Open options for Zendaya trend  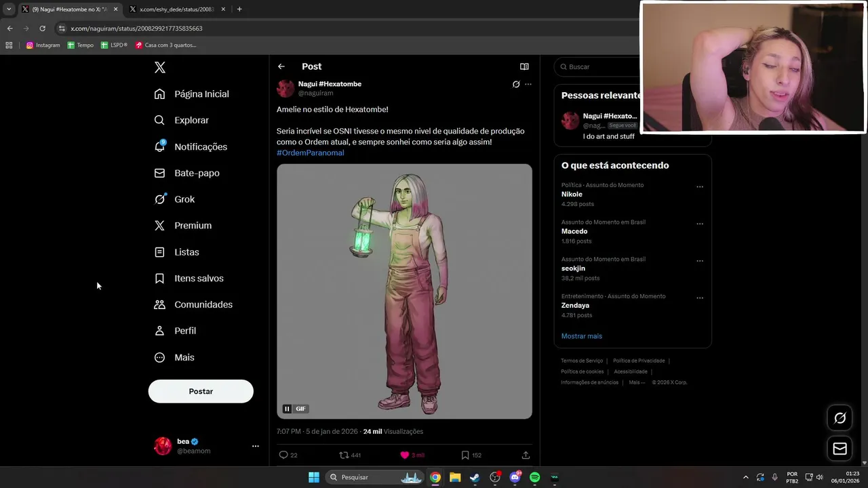click(700, 298)
